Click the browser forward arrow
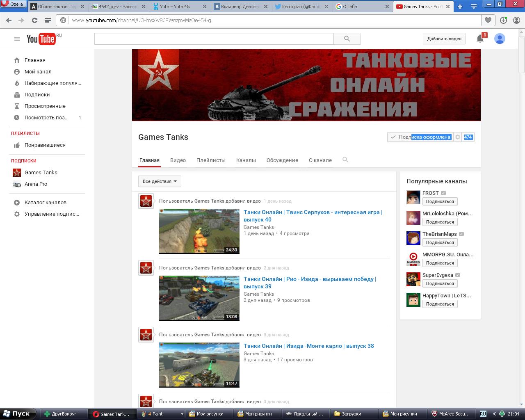The height and width of the screenshot is (420, 525). pos(21,20)
